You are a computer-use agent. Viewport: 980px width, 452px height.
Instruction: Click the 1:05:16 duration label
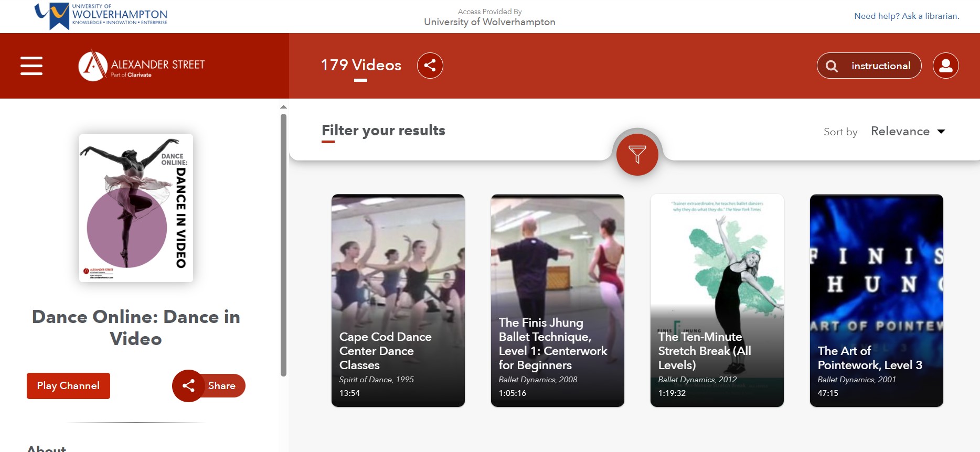[512, 393]
